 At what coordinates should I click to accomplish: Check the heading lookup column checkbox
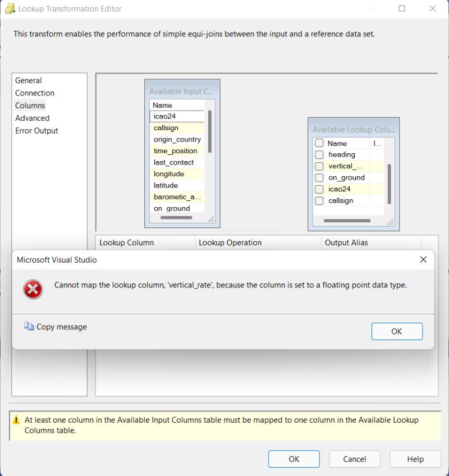319,154
